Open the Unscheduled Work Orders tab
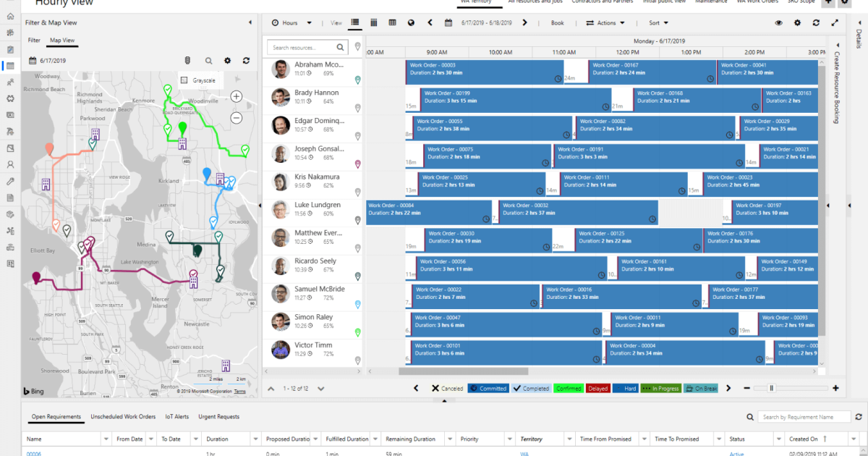 (123, 417)
